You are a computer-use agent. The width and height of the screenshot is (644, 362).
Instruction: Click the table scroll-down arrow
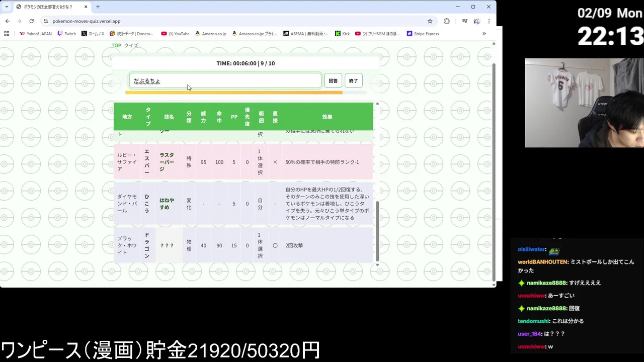(x=377, y=264)
